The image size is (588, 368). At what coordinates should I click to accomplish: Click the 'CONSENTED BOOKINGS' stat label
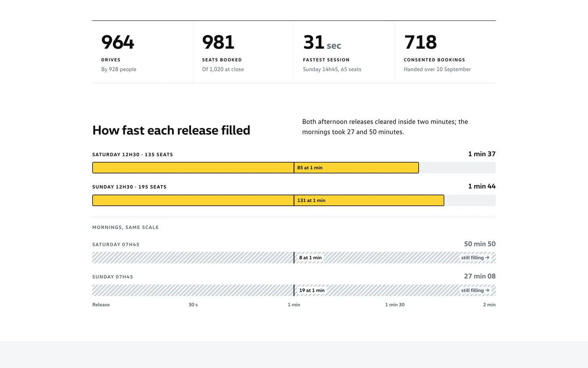[434, 60]
